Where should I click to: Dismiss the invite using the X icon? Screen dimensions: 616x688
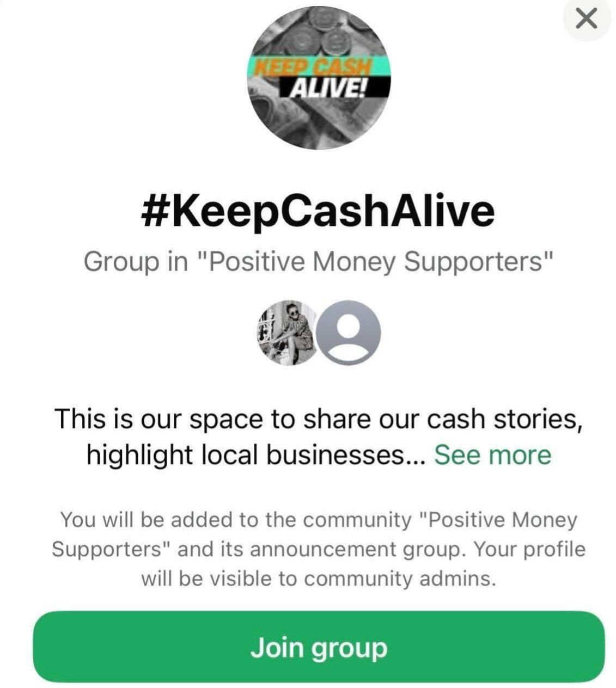point(586,19)
